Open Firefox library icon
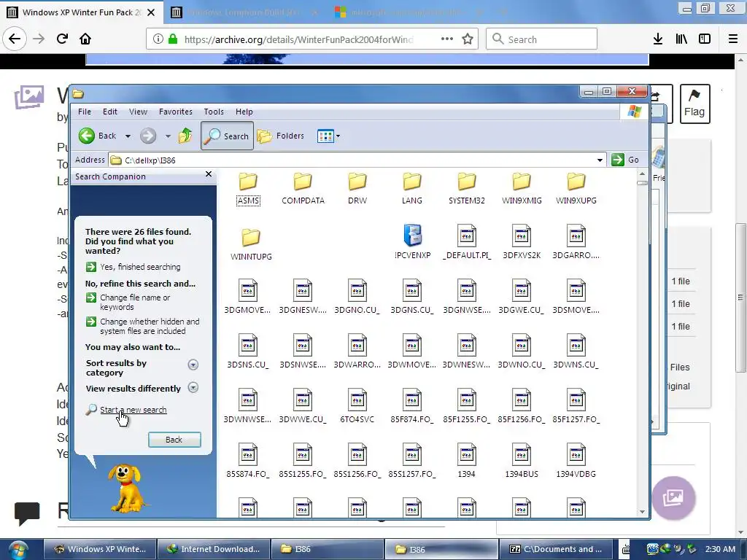This screenshot has height=560, width=747. pyautogui.click(x=681, y=39)
